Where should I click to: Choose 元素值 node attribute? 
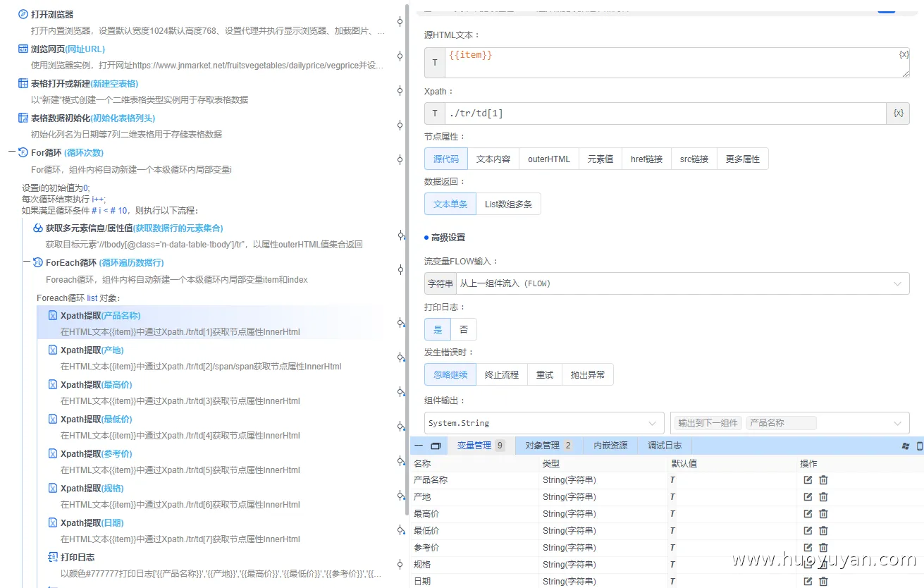click(x=600, y=159)
